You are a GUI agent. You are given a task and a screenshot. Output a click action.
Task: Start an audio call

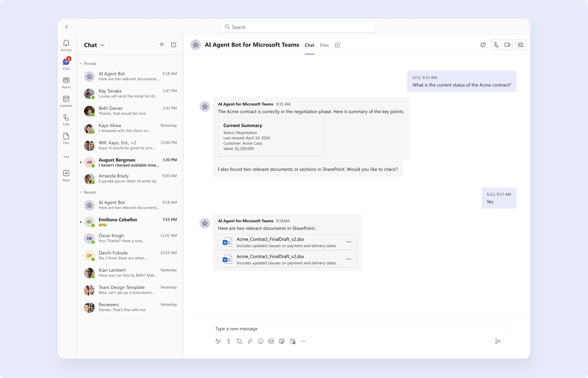496,45
